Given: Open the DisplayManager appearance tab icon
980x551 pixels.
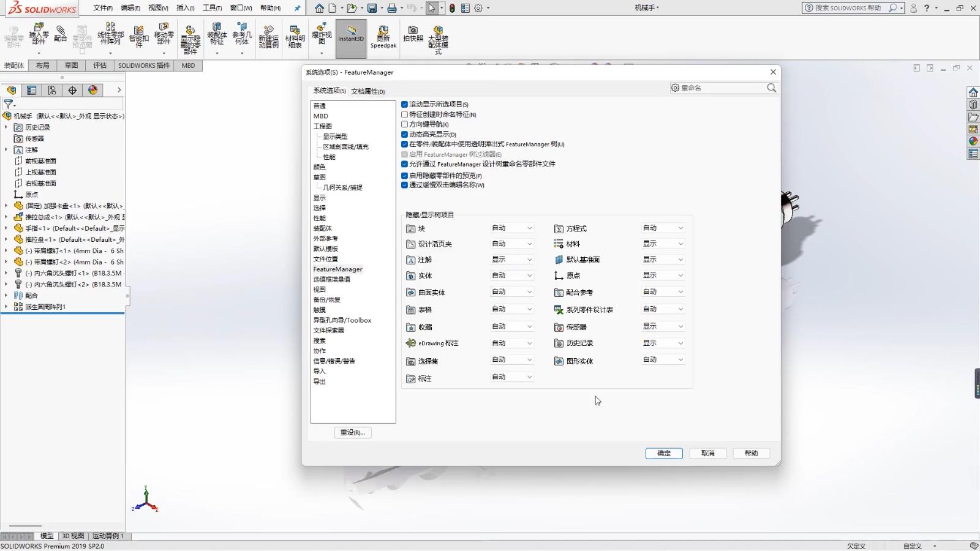Looking at the screenshot, I should (x=93, y=90).
